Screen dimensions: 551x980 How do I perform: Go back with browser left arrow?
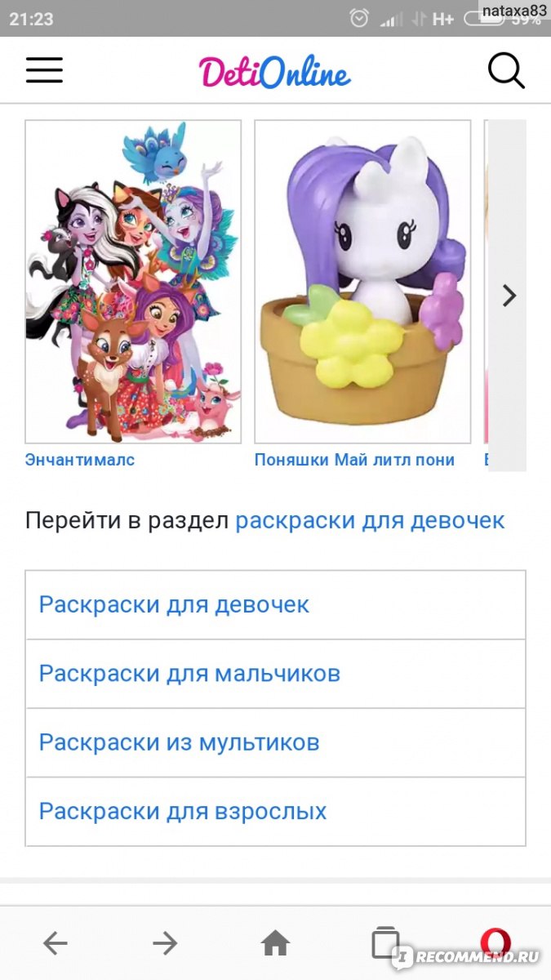tap(55, 944)
